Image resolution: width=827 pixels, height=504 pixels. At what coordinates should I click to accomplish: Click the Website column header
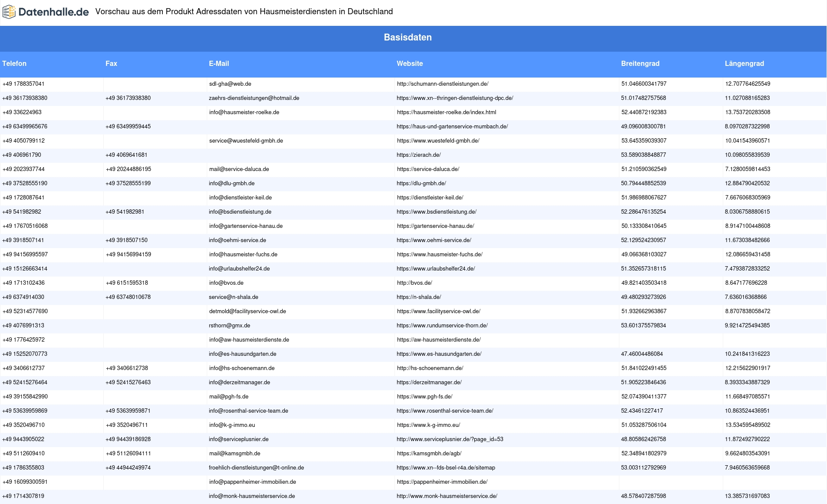[410, 63]
